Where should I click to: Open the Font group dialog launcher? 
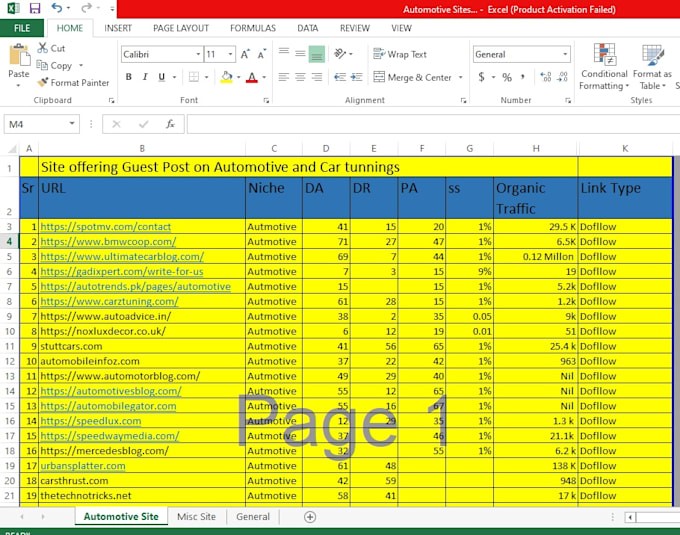(266, 101)
